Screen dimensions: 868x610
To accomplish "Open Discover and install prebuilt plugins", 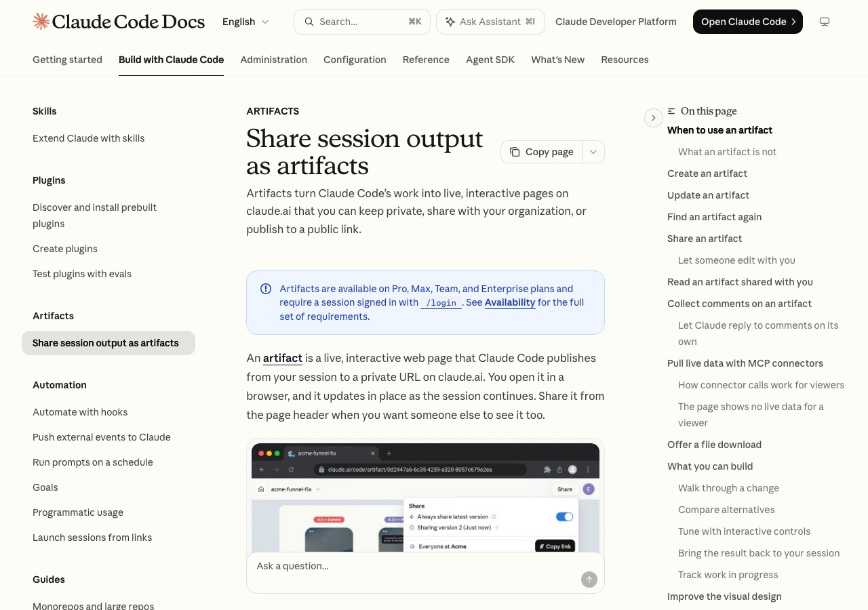I will tap(94, 216).
